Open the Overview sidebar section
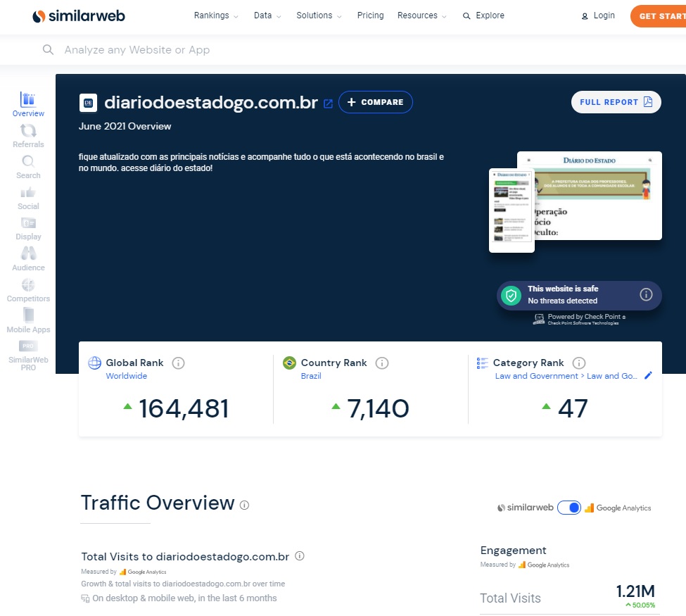Image resolution: width=686 pixels, height=616 pixels. click(28, 105)
